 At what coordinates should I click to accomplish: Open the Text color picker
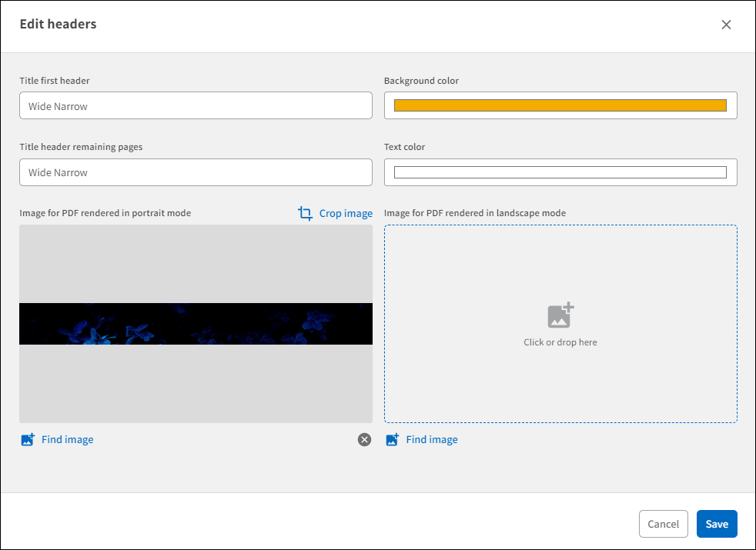click(x=560, y=172)
